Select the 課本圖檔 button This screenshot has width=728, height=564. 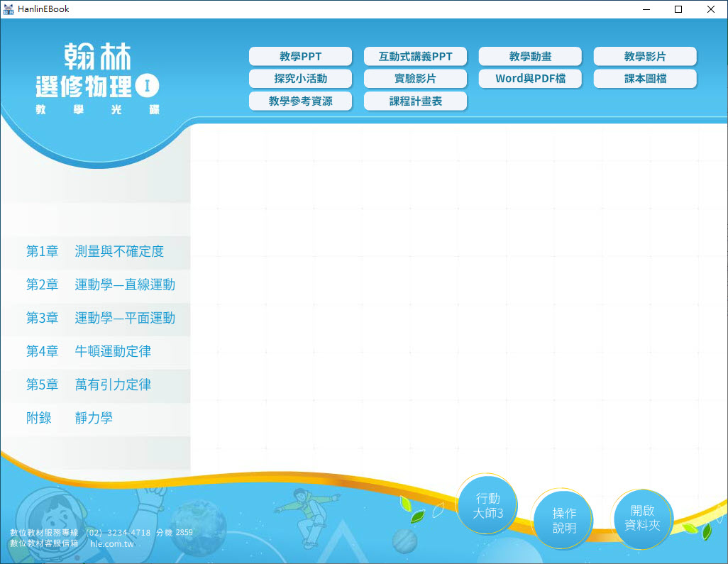pos(645,79)
